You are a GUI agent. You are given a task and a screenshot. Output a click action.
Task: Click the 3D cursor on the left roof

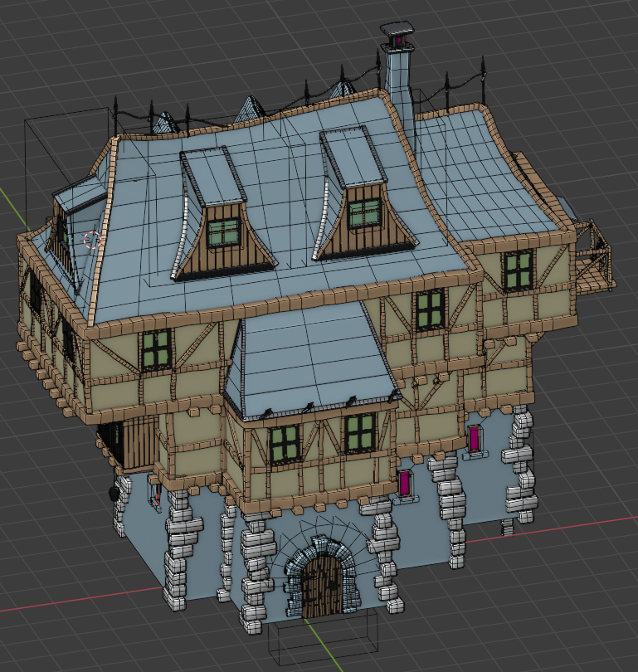click(x=92, y=241)
